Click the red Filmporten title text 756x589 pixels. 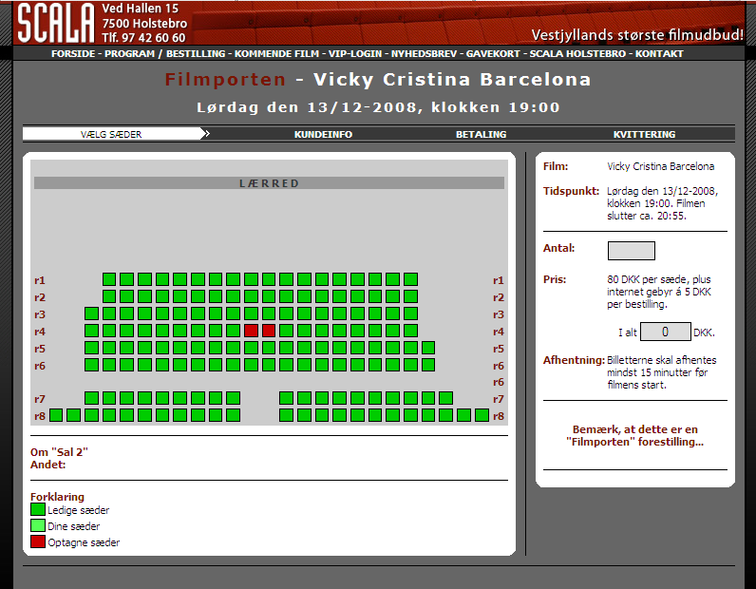pos(225,80)
